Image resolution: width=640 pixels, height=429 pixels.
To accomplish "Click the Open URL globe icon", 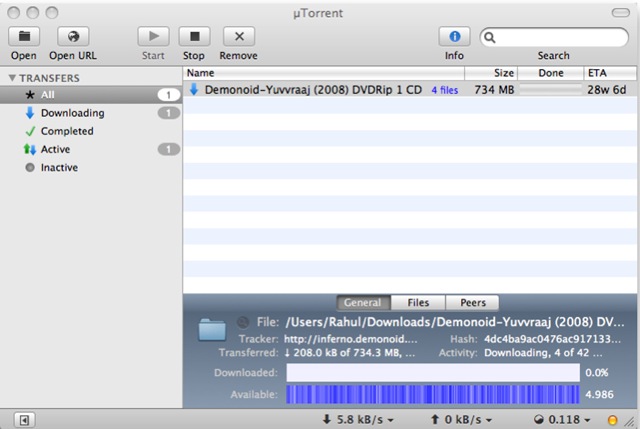I will [x=73, y=37].
